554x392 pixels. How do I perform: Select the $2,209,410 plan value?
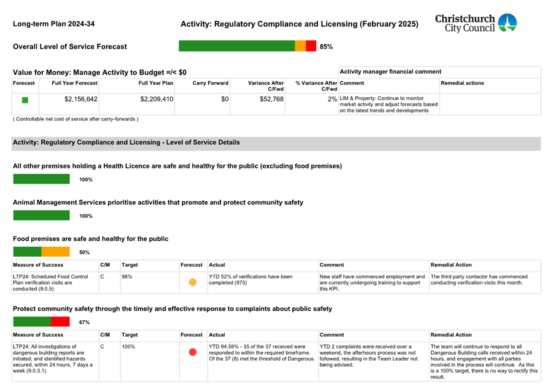click(x=157, y=99)
